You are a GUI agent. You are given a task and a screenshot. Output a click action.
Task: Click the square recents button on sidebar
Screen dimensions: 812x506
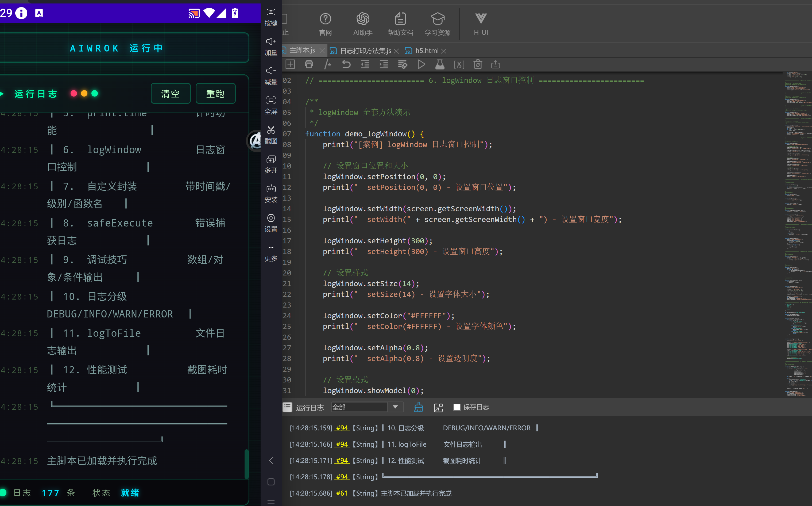(x=271, y=482)
